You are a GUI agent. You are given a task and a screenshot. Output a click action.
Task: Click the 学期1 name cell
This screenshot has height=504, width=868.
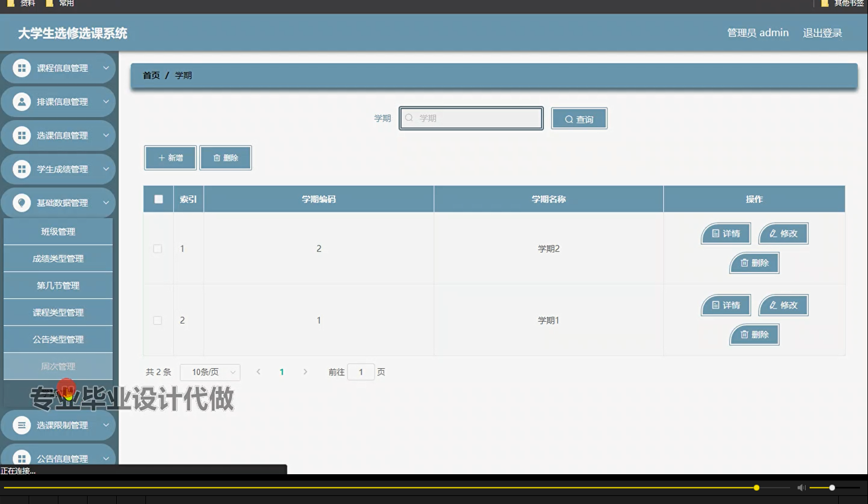549,320
